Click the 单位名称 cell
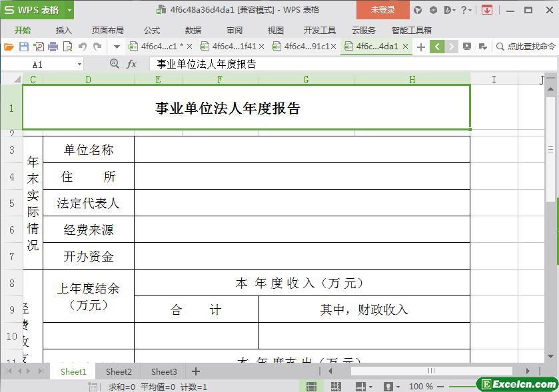This screenshot has width=559, height=392. [x=89, y=150]
